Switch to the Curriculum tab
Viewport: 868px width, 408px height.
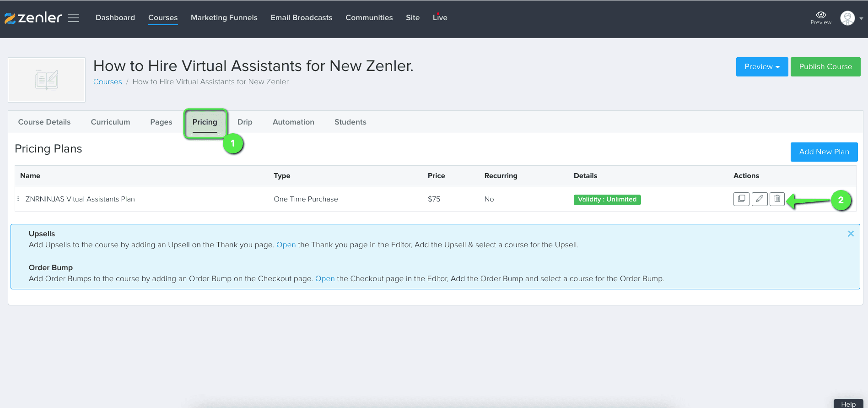[110, 122]
